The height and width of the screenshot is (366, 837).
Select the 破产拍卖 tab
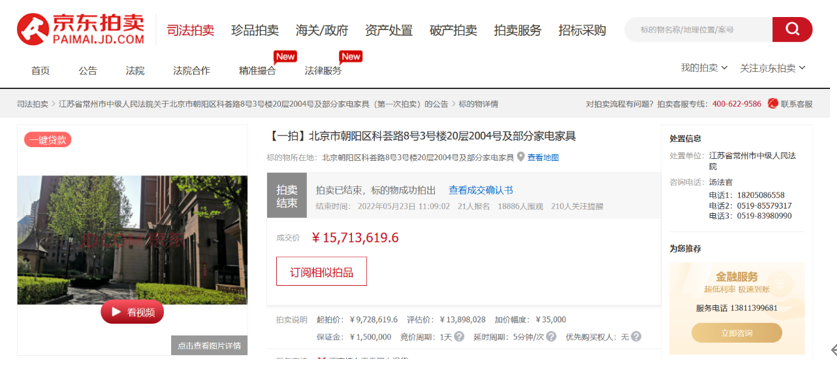coord(453,30)
